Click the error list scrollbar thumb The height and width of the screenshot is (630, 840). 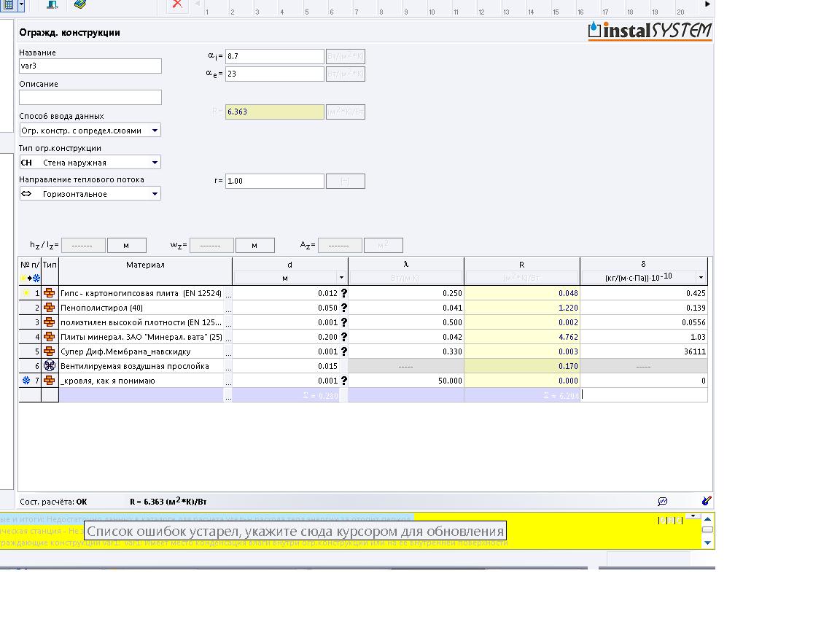pyautogui.click(x=707, y=530)
